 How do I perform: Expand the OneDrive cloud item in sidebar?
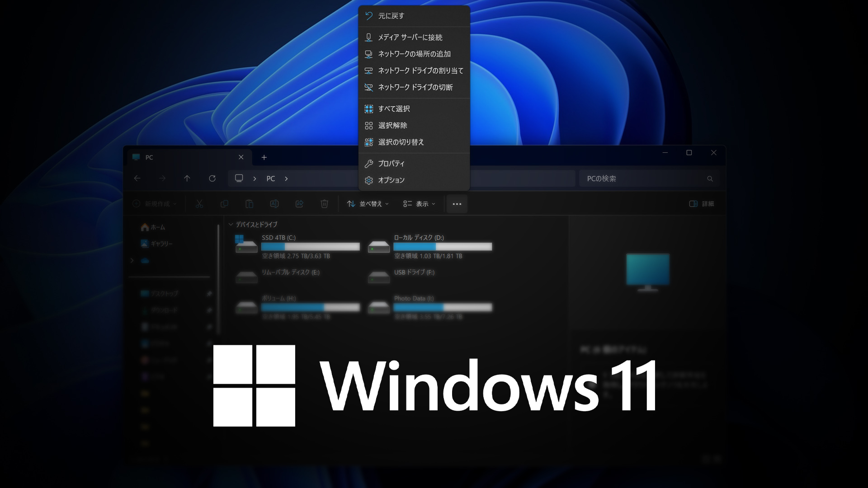tap(132, 261)
